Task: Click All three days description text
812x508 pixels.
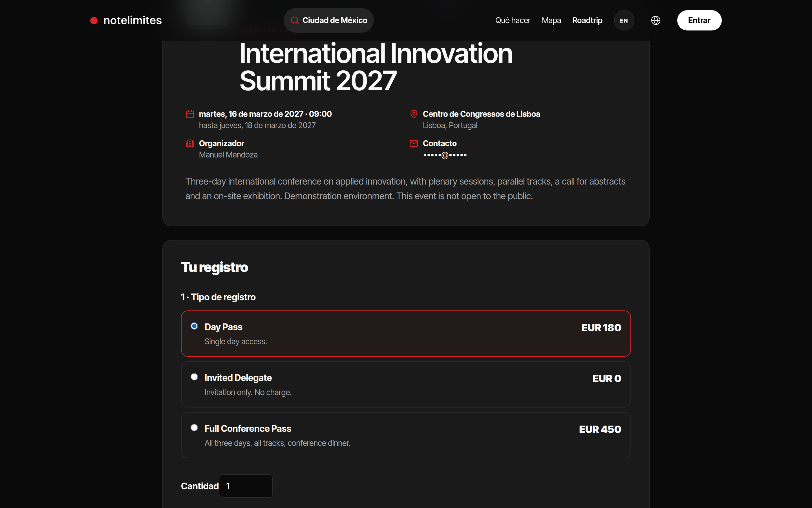Action: pos(277,443)
